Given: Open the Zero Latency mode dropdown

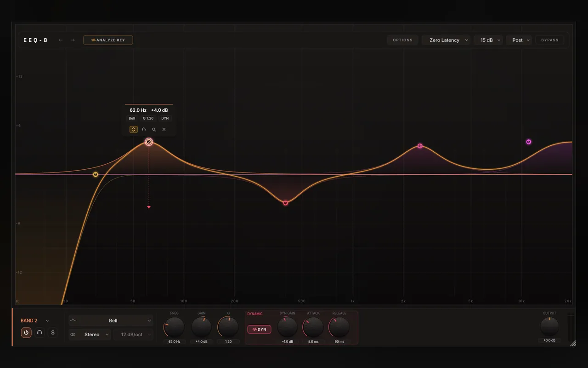Looking at the screenshot, I should (x=447, y=40).
